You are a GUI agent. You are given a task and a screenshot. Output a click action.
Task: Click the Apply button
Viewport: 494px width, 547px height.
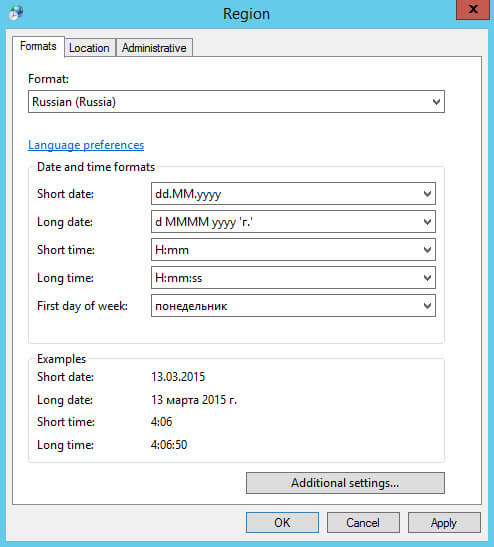coord(444,523)
